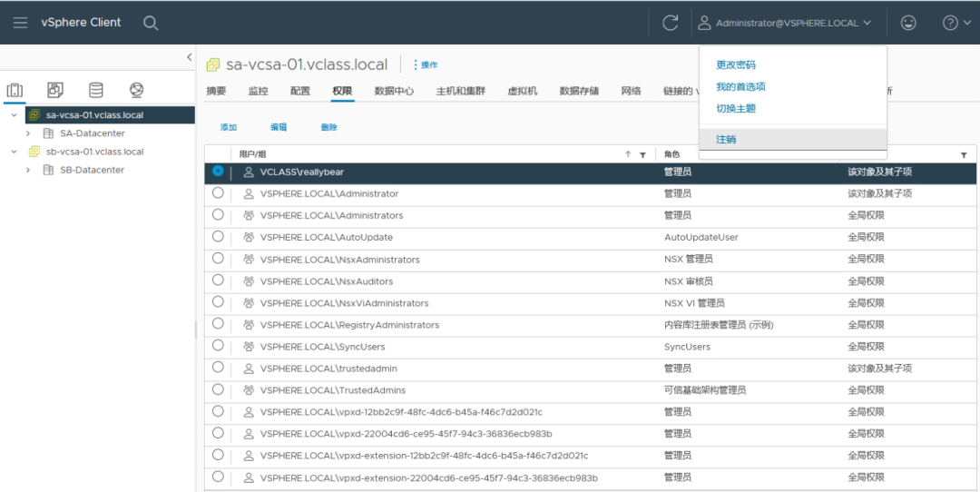Image resolution: width=980 pixels, height=492 pixels.
Task: Select radio button for VCLASS\reallybear
Action: (218, 171)
